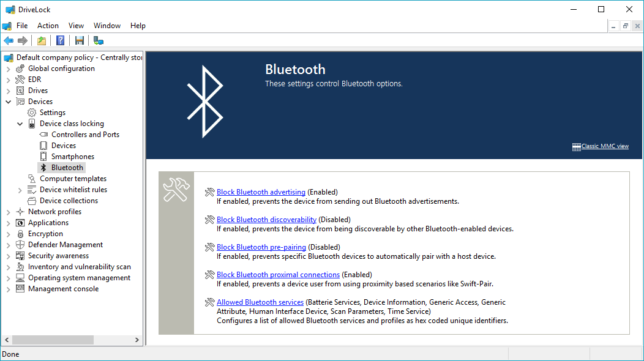This screenshot has height=361, width=644.
Task: Click the Device class locking icon
Action: (x=32, y=124)
